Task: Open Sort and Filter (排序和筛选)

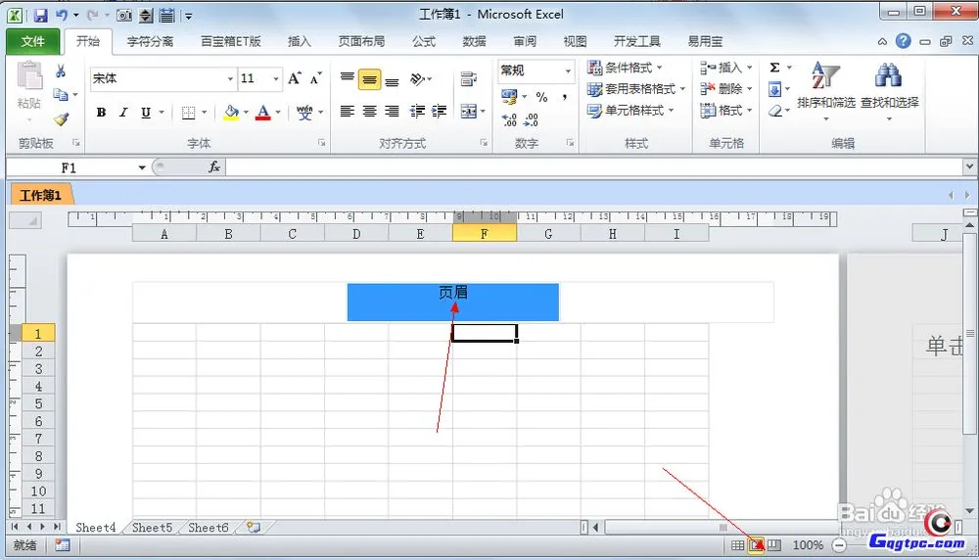Action: tap(825, 88)
